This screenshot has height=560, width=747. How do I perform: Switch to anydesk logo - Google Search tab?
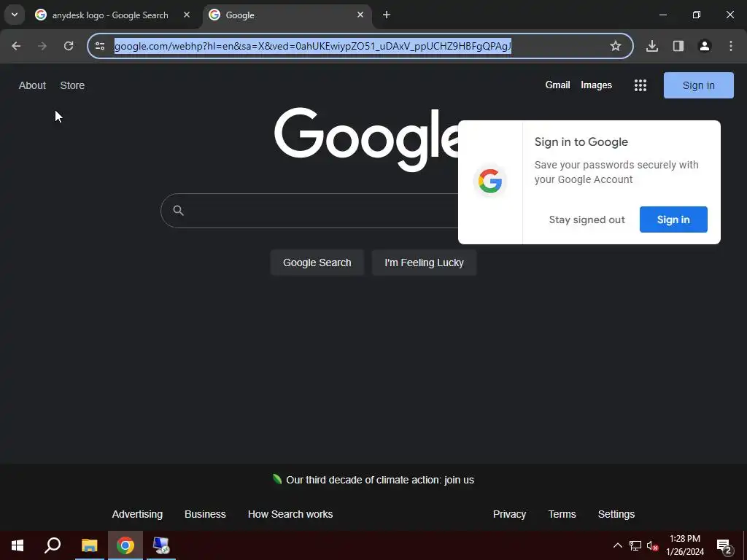112,15
